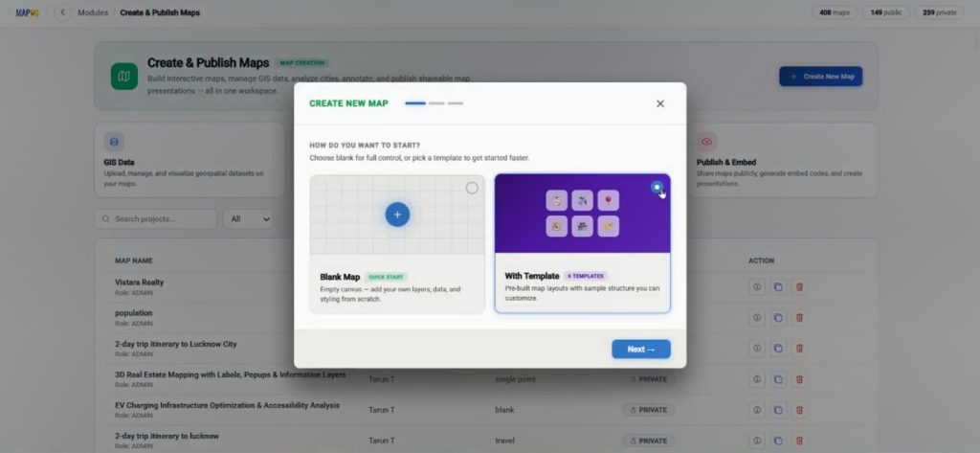Choose the Blank Map card title
Image resolution: width=980 pixels, height=453 pixels.
[340, 277]
